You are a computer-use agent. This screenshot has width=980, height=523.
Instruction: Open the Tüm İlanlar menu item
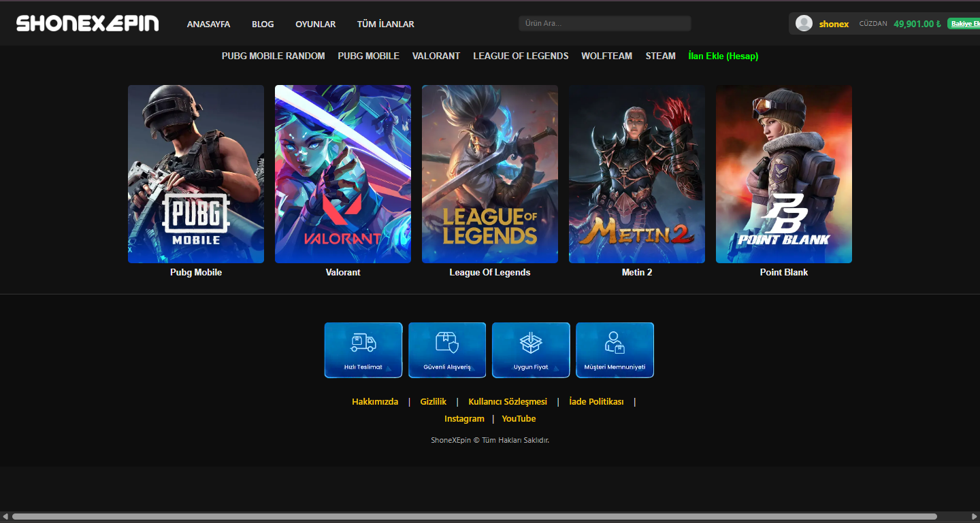386,24
